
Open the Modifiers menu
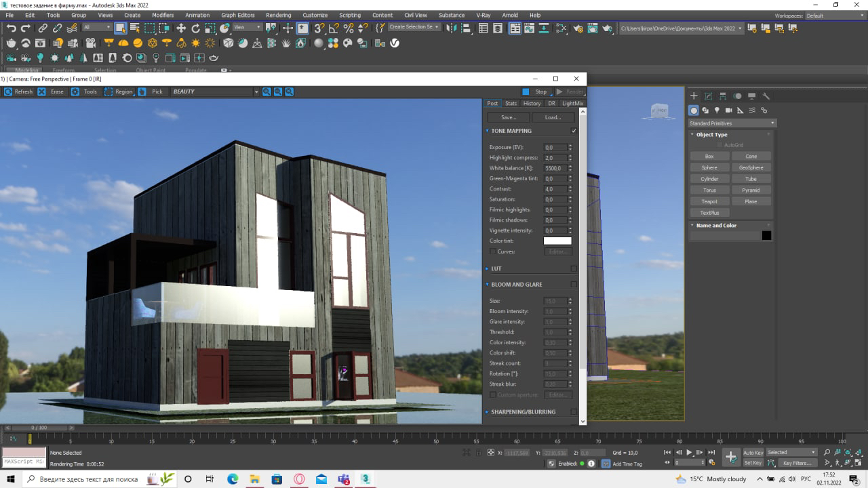pos(163,15)
